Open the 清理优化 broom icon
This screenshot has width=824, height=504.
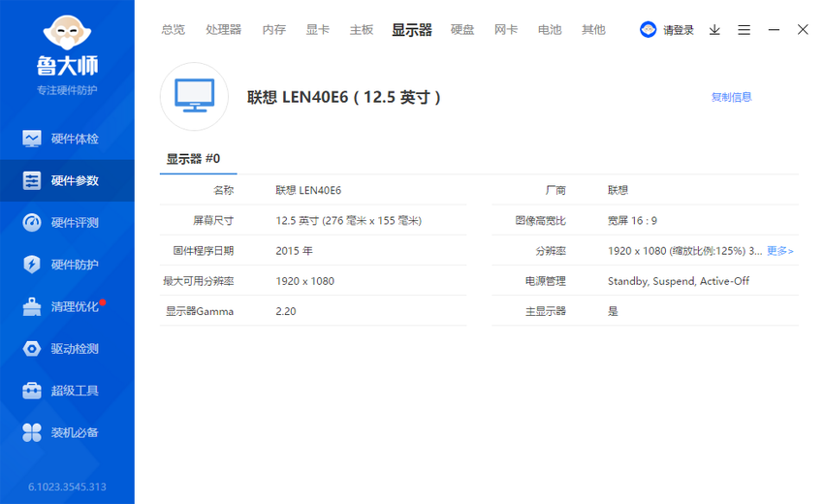point(32,306)
